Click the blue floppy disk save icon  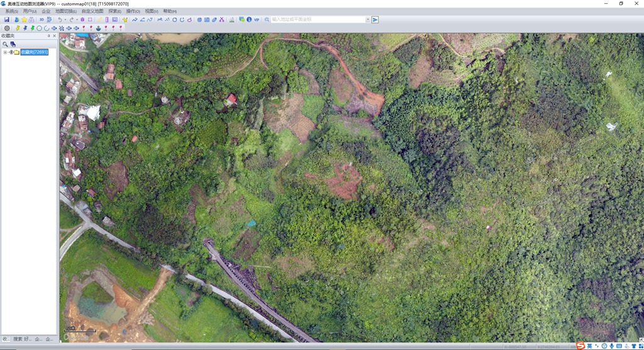point(6,20)
